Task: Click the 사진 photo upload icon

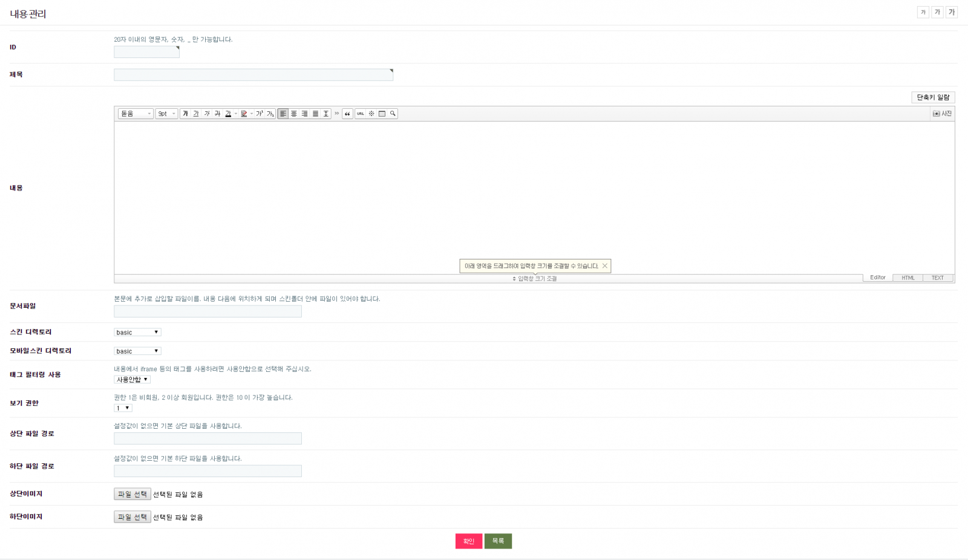Action: coord(942,114)
